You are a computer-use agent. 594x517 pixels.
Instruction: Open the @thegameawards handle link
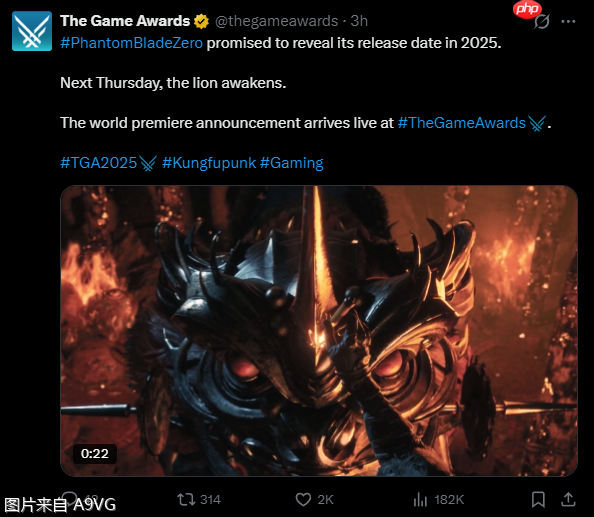tap(277, 21)
